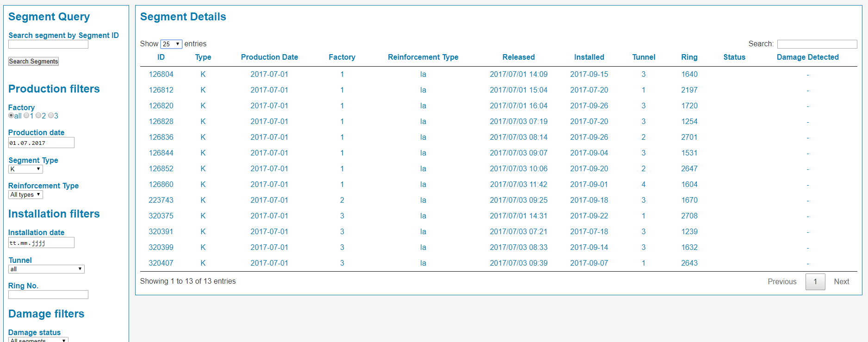
Task: Click the Installation date input field
Action: (41, 243)
